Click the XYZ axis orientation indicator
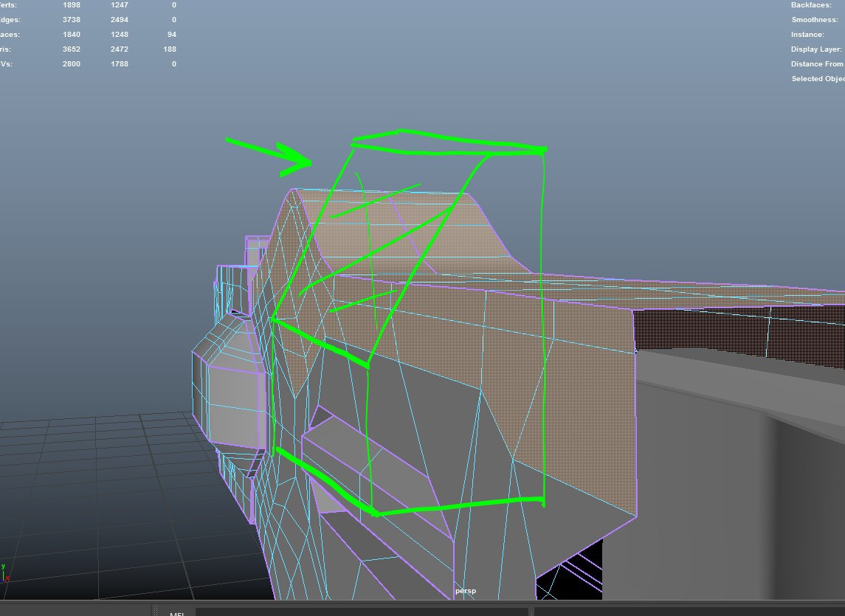The image size is (845, 616). pyautogui.click(x=5, y=573)
